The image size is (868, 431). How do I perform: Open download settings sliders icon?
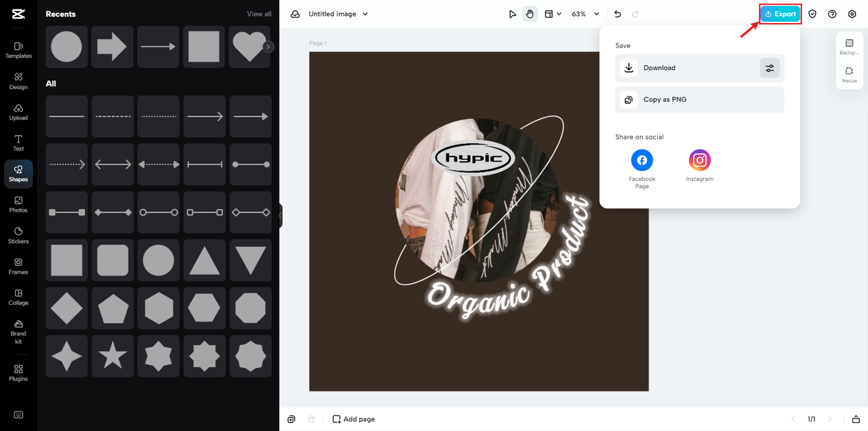click(x=770, y=68)
